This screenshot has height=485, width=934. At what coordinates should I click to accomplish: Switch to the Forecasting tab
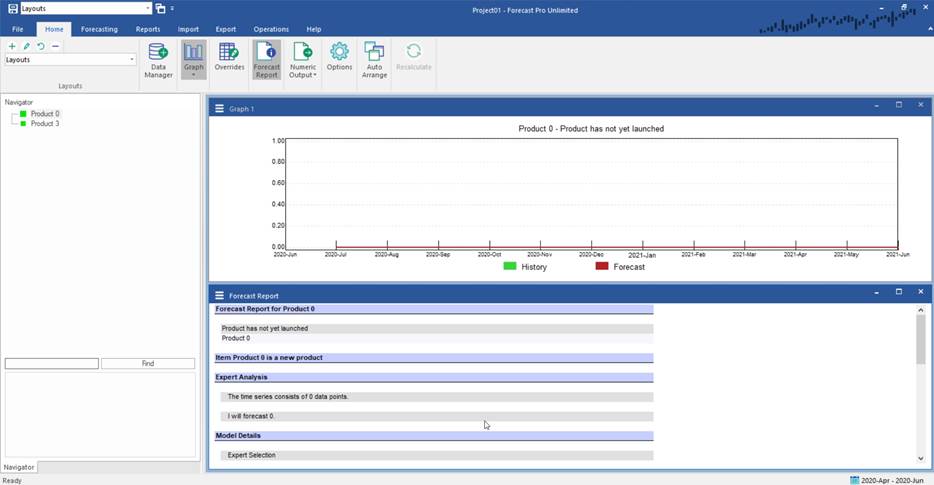99,29
